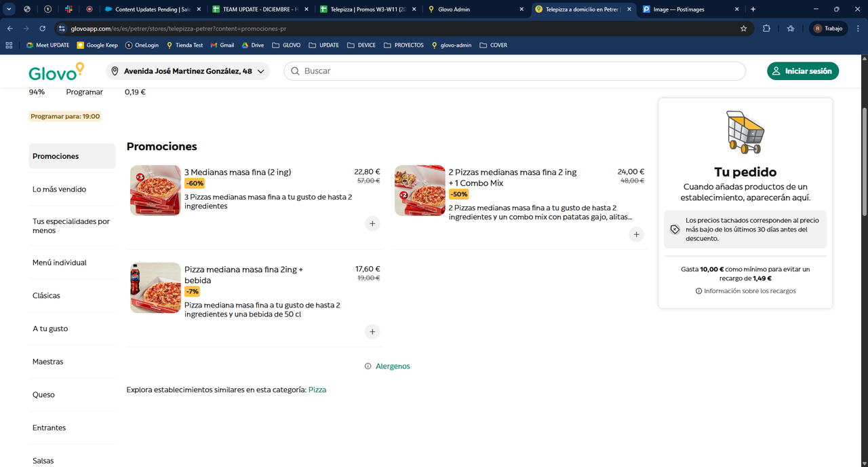868x467 pixels.
Task: Expand the UPDATE bookmarks folder
Action: point(323,45)
